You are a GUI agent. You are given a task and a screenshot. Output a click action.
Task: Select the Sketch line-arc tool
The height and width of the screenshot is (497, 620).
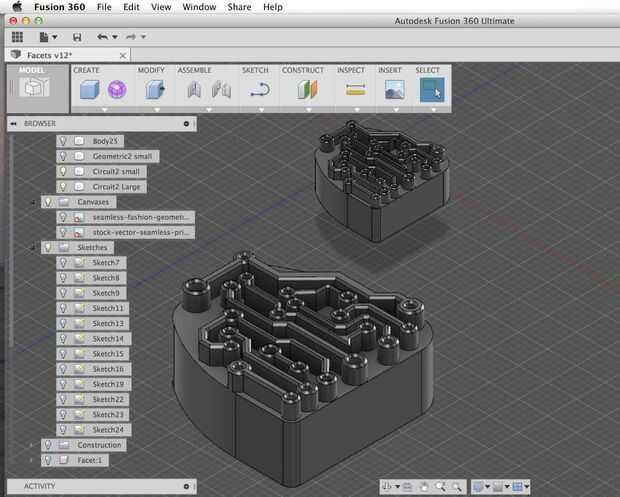coord(260,90)
